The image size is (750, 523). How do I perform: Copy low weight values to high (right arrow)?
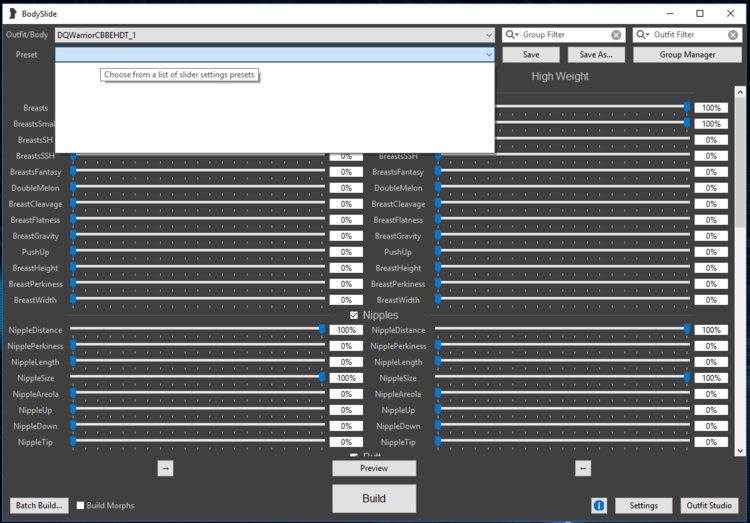pos(165,468)
